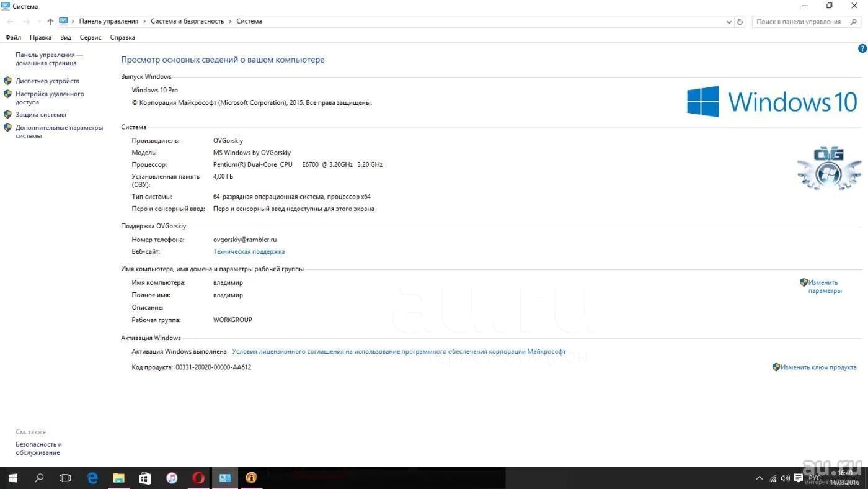Switch the РУС input language indicator
This screenshot has width=868, height=489.
(x=815, y=478)
